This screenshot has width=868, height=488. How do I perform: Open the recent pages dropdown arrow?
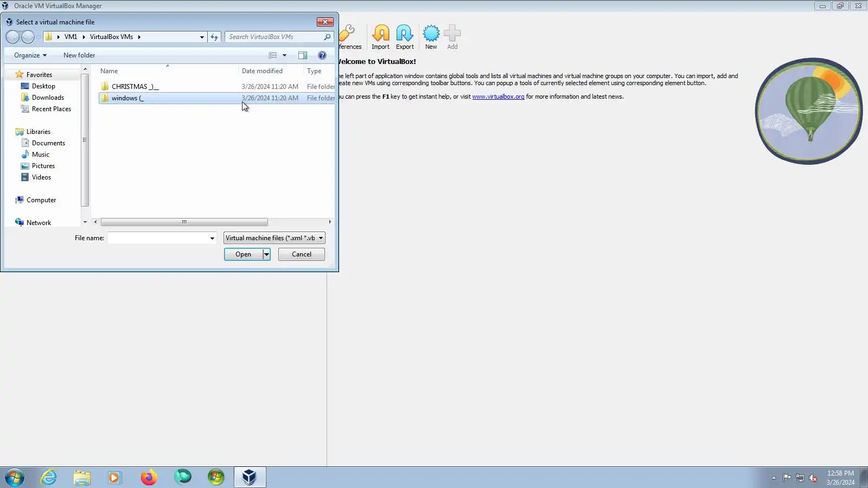(x=39, y=37)
